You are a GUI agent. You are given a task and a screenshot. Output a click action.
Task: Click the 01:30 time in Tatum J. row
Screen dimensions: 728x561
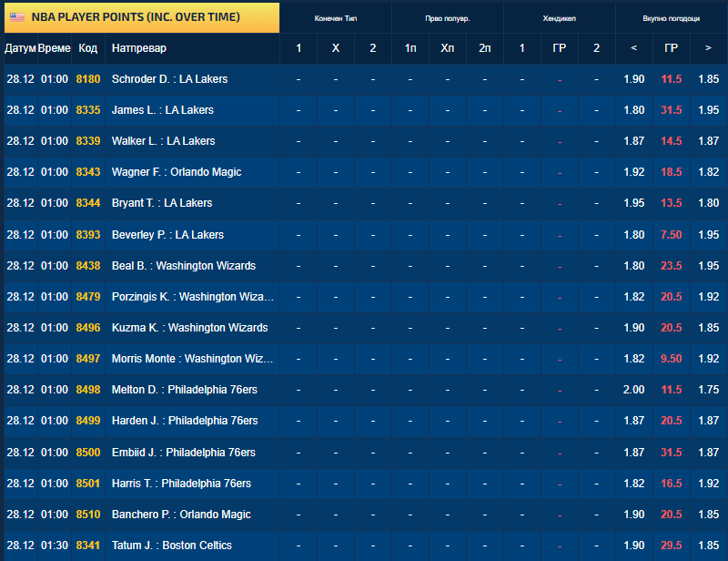point(55,546)
